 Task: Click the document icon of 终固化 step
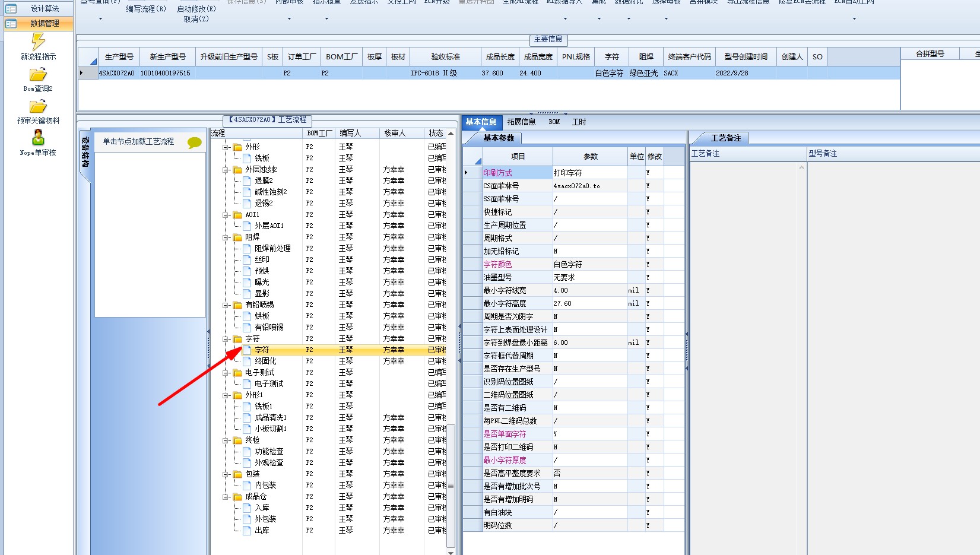point(247,361)
